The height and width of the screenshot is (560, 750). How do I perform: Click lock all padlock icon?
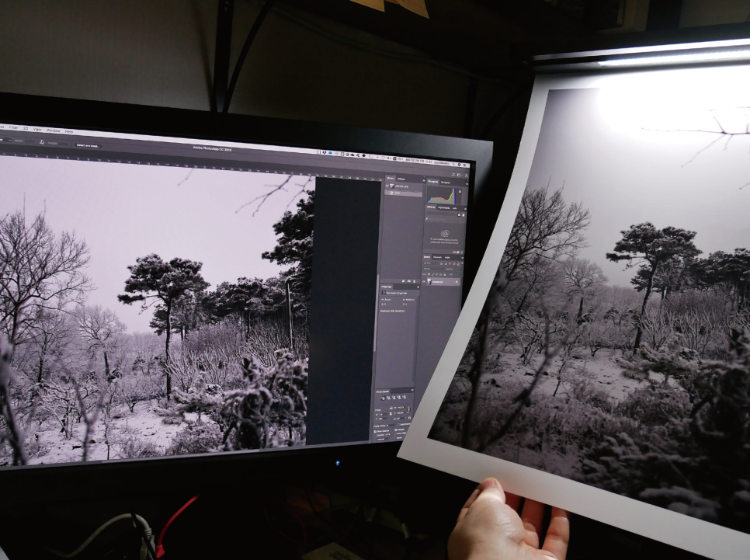444,275
